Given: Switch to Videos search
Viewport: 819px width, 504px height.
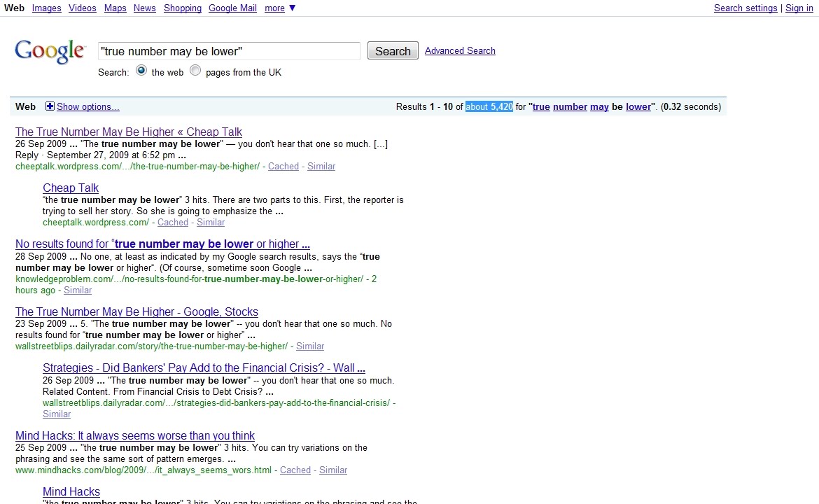Looking at the screenshot, I should 83,8.
